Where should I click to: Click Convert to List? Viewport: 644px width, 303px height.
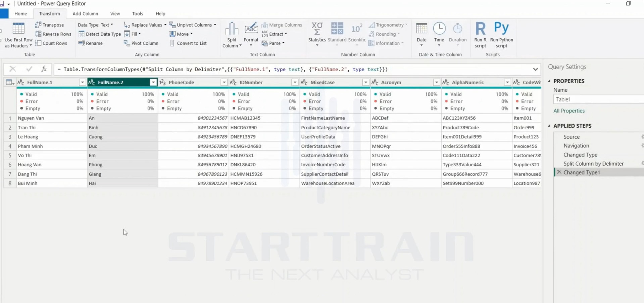coord(188,43)
